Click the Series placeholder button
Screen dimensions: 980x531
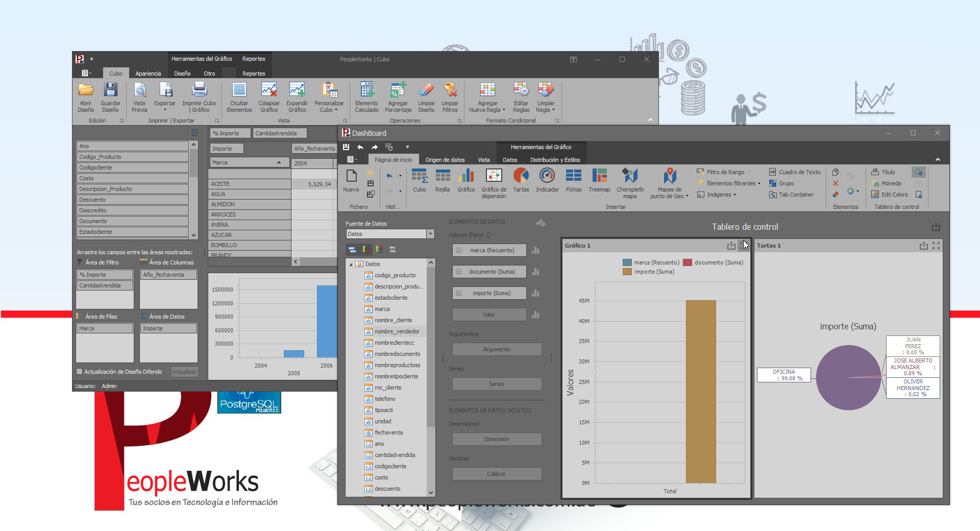point(497,384)
